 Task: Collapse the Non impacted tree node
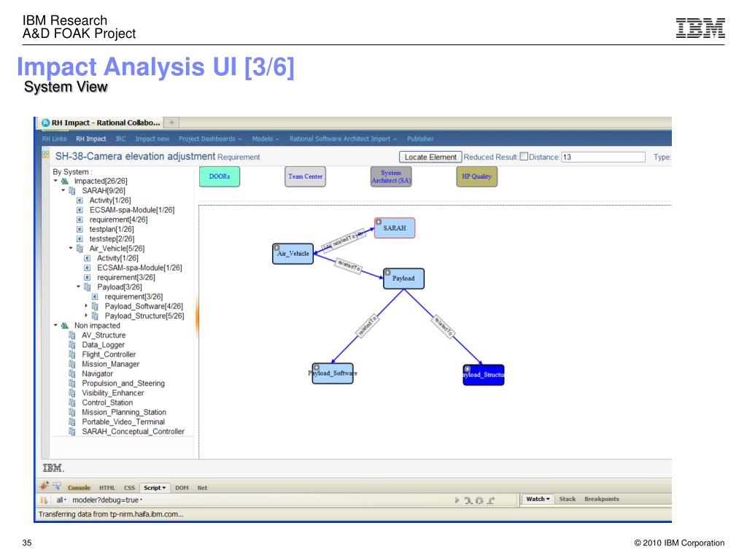click(55, 326)
